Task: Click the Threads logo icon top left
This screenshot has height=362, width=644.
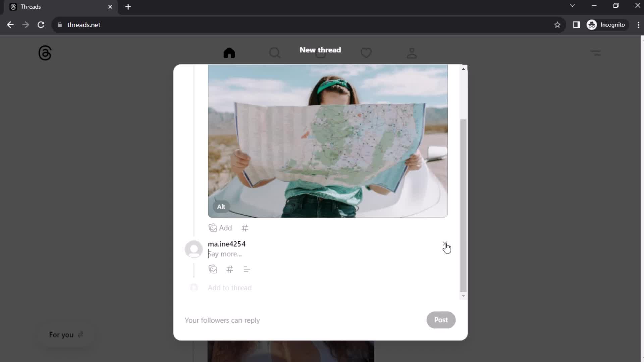Action: [44, 53]
